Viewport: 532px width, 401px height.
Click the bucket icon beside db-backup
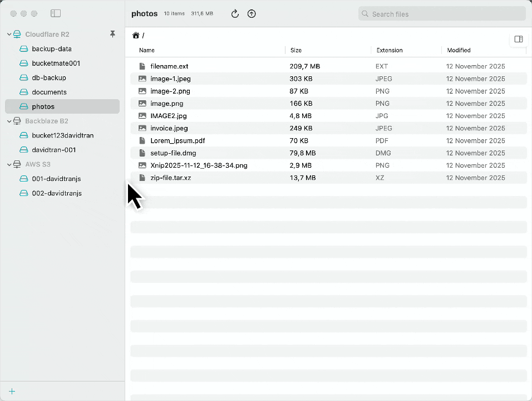[x=23, y=77]
